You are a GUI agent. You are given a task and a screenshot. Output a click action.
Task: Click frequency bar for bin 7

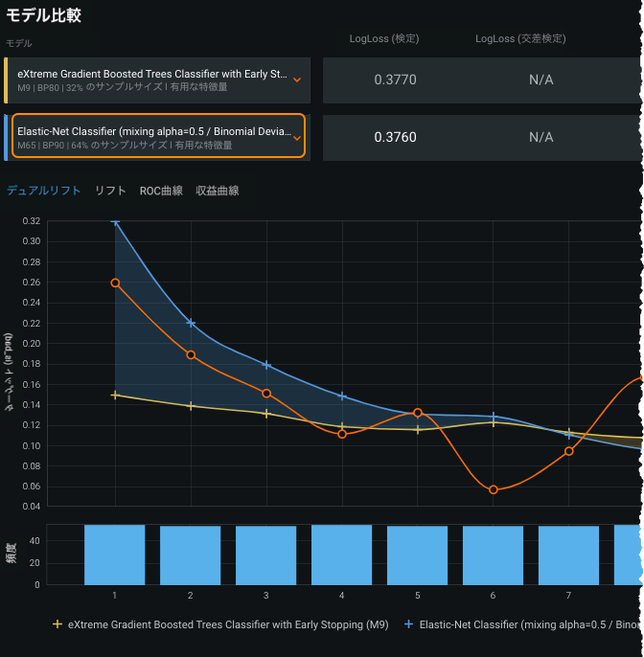(x=568, y=555)
